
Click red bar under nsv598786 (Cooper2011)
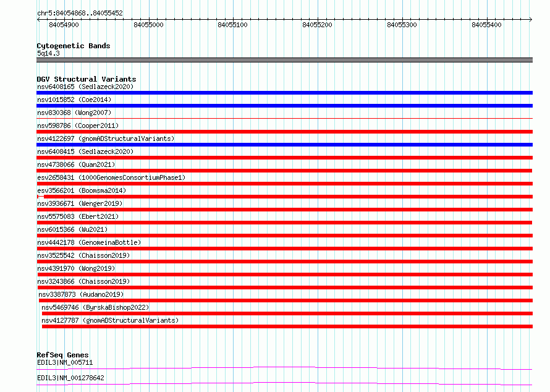click(284, 132)
